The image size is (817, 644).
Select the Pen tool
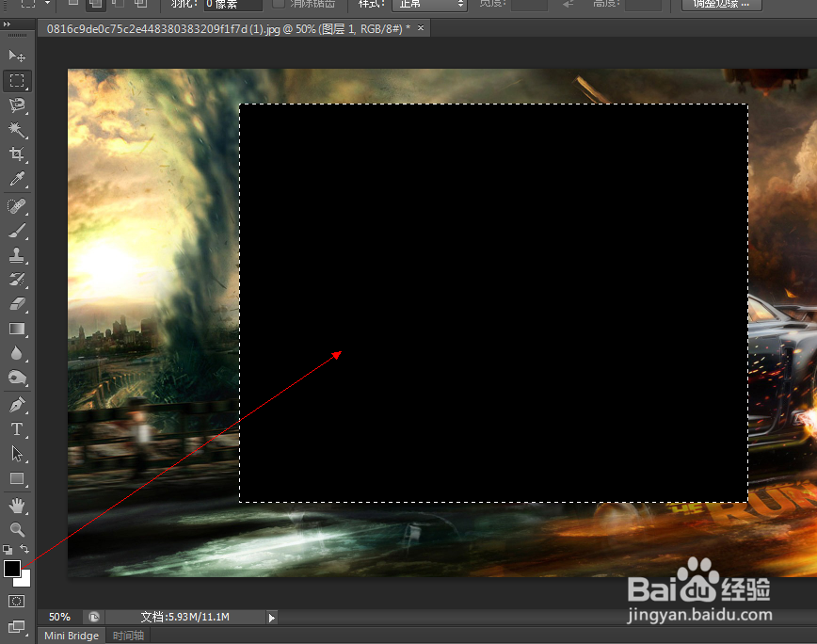[17, 405]
